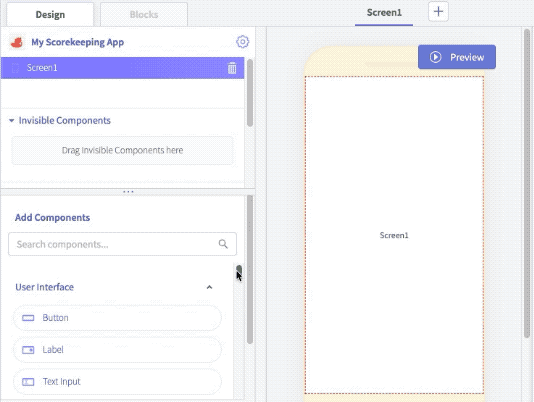Viewport: 534px width, 402px height.
Task: Add a new screen with plus icon
Action: click(438, 12)
